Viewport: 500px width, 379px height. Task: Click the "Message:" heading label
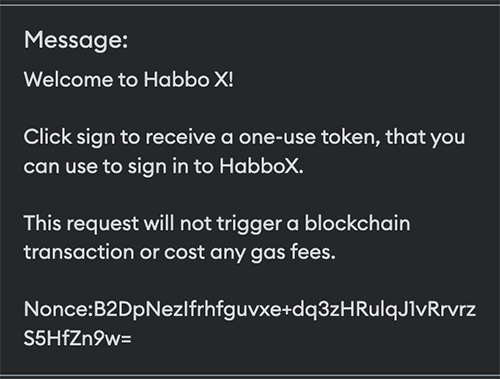tap(76, 40)
